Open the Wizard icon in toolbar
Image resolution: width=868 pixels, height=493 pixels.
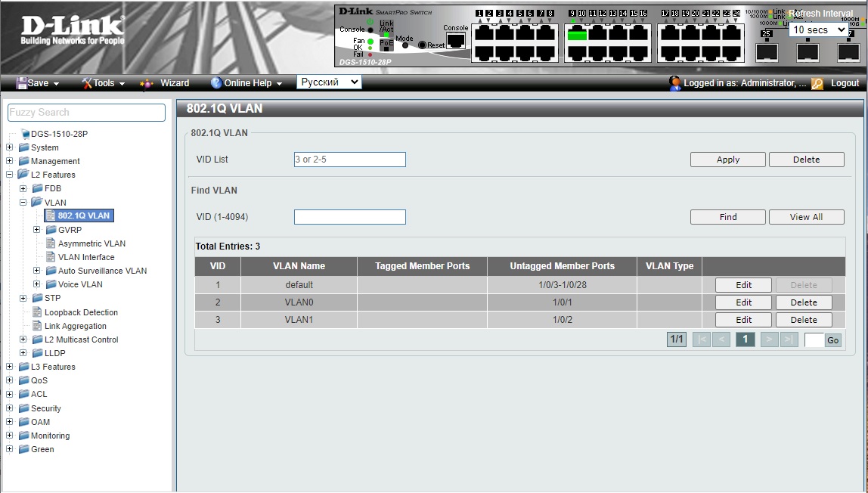(147, 83)
